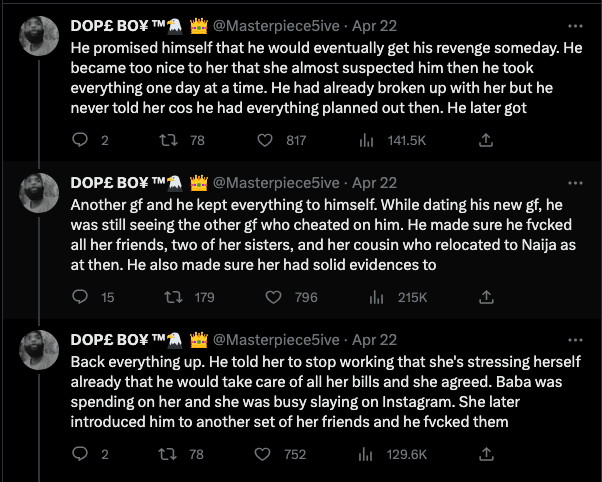602x482 pixels.
Task: Open profile avatar of the third tweet
Action: pyautogui.click(x=39, y=350)
